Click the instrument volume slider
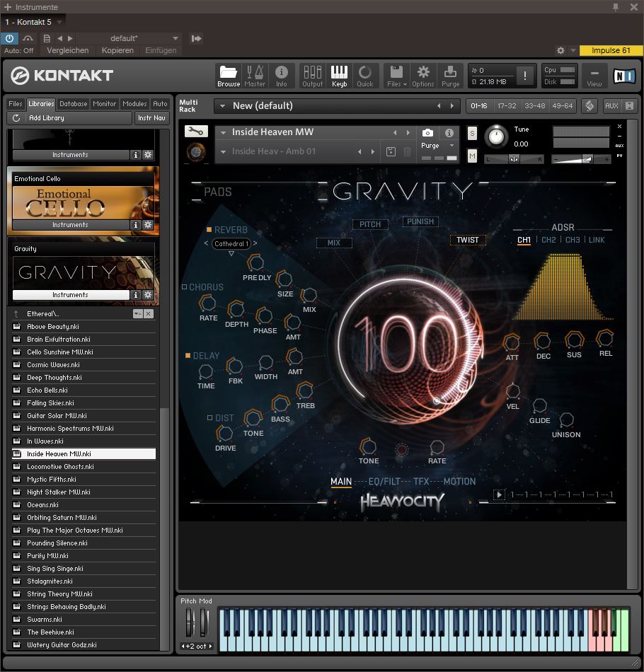This screenshot has height=672, width=644. (x=581, y=159)
